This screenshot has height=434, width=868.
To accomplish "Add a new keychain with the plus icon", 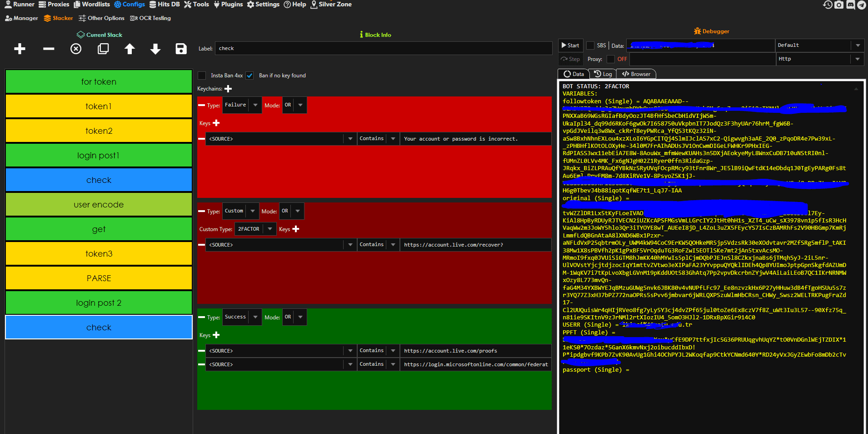I will [x=228, y=89].
